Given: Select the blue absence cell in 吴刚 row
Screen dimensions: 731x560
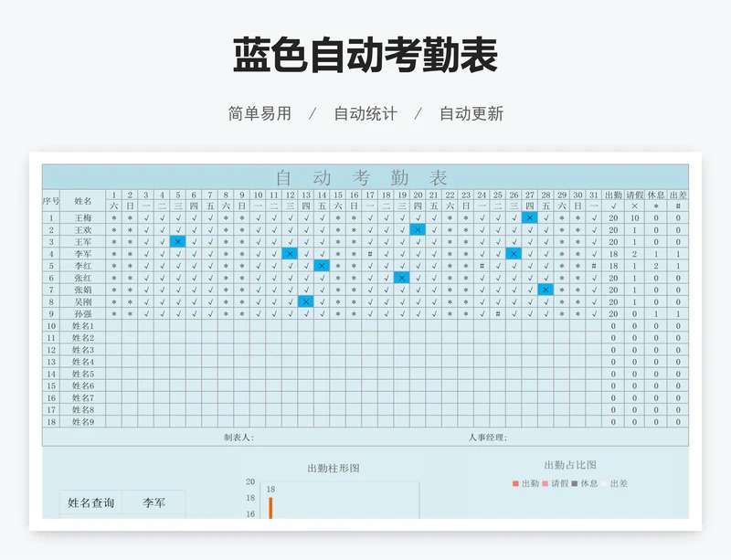Looking at the screenshot, I should 306,301.
